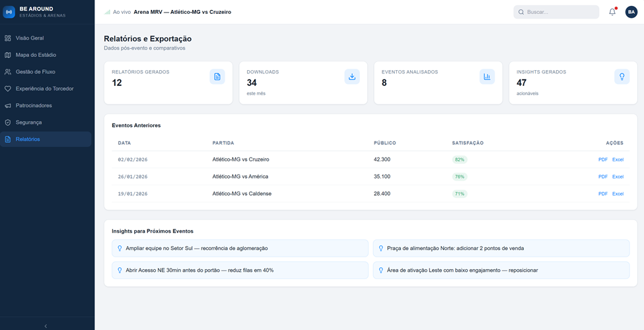Open Visão Geral menu item
The width and height of the screenshot is (644, 330).
click(46, 38)
